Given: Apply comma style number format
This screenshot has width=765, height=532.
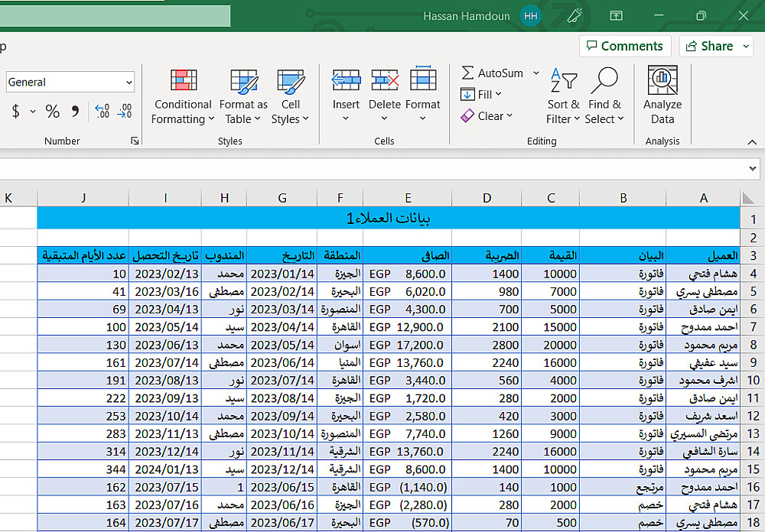Looking at the screenshot, I should tap(75, 112).
